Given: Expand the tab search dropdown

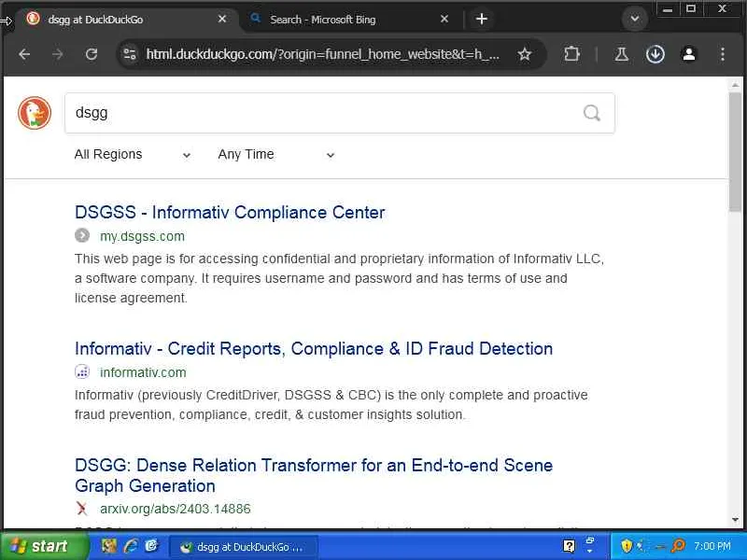Looking at the screenshot, I should (x=635, y=19).
